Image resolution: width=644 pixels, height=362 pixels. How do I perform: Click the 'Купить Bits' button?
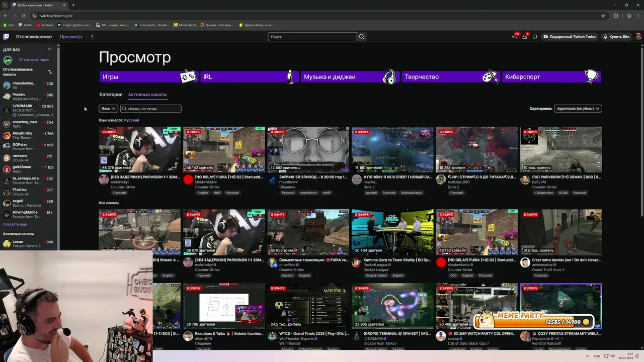pos(616,37)
